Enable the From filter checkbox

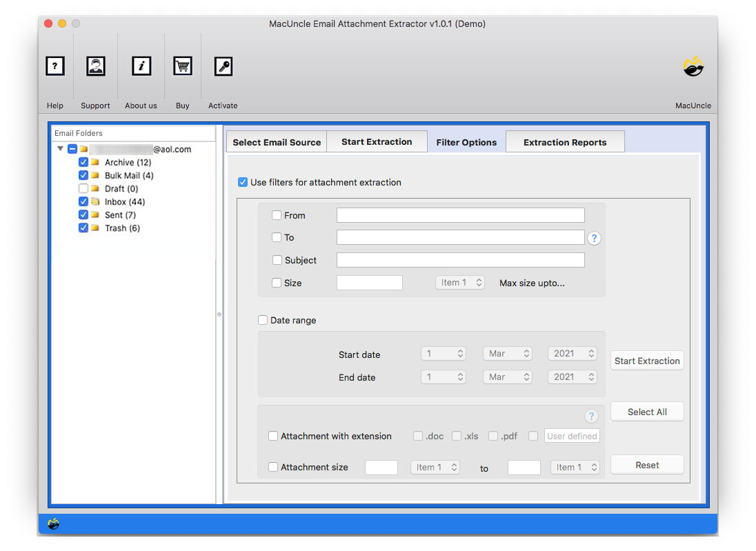coord(277,215)
